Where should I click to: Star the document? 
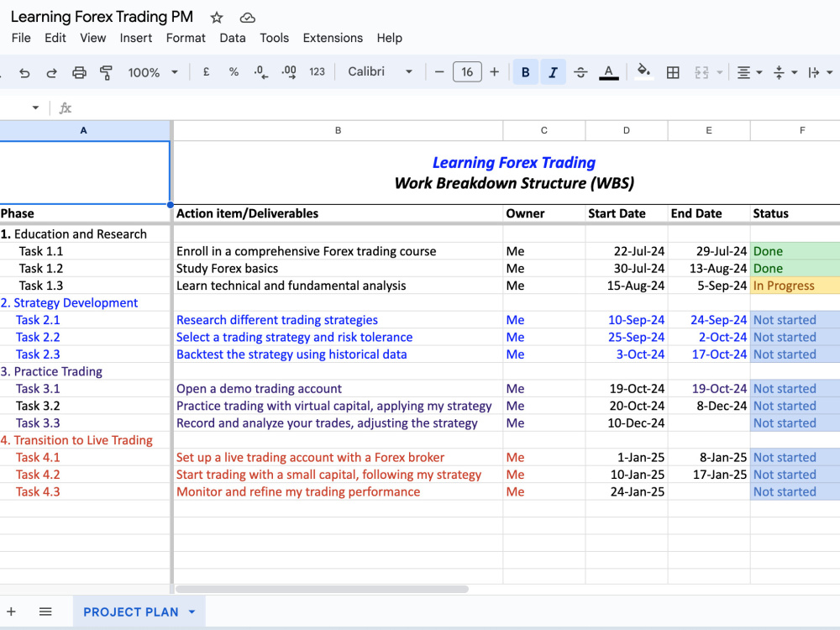[217, 18]
